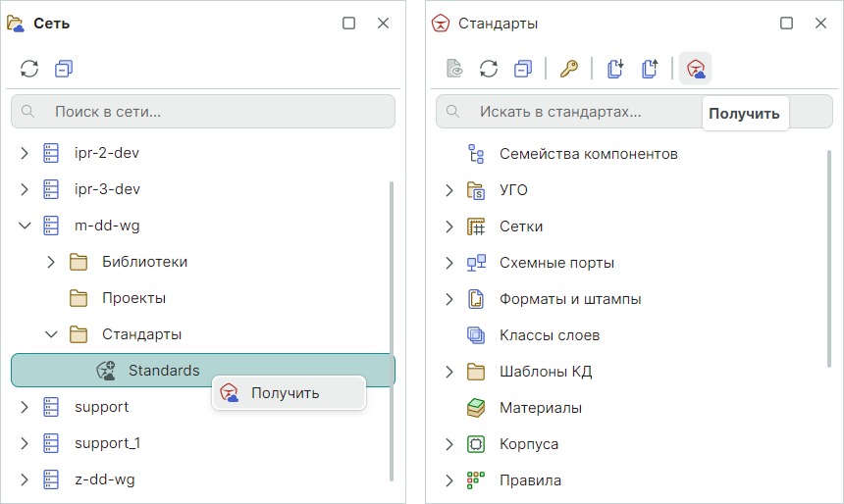Click the Схемные порты icon
844x504 pixels.
[x=476, y=263]
